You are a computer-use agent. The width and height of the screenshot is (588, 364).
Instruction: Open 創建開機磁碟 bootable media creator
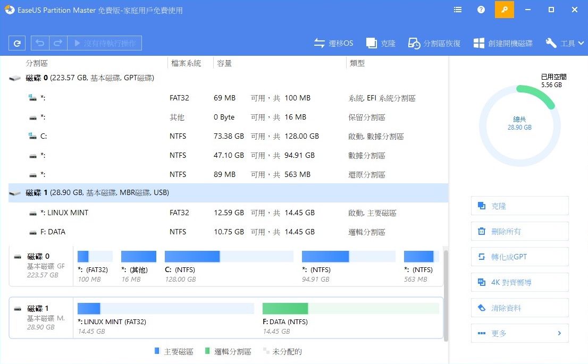pos(503,43)
